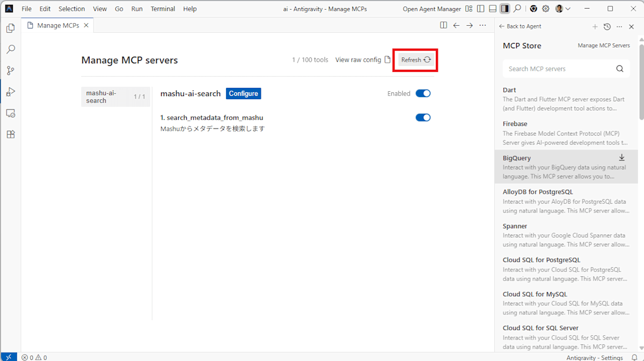
Task: Open notifications bell in status bar
Action: click(x=634, y=357)
